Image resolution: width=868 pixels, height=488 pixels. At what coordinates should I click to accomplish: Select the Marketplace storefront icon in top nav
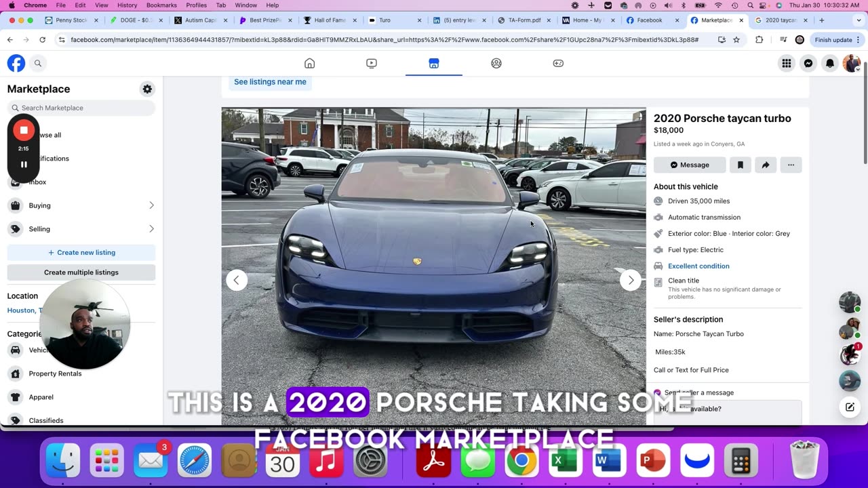pos(434,63)
